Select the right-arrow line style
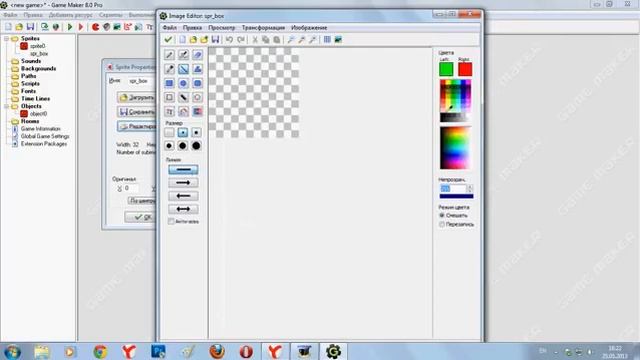The image size is (640, 360). point(183,182)
